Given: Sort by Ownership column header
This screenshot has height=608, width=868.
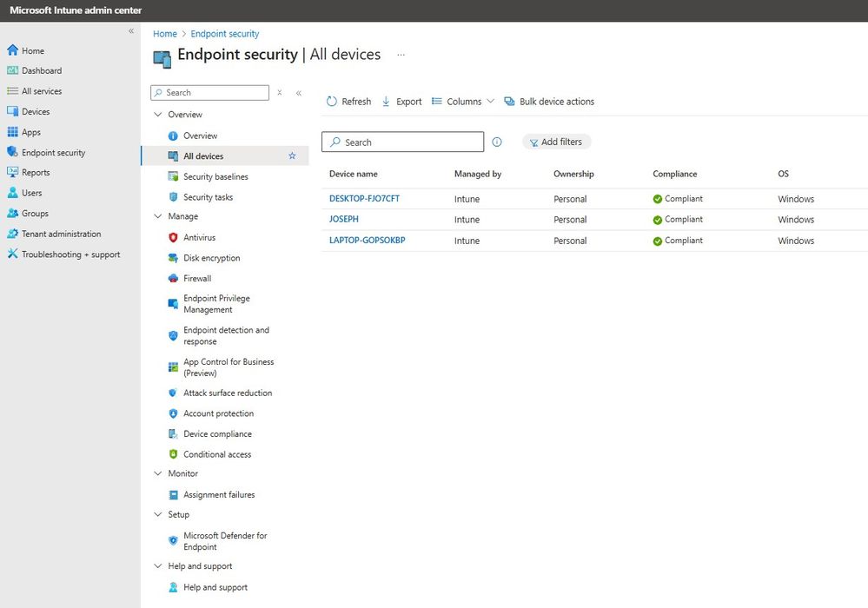Looking at the screenshot, I should coord(573,174).
